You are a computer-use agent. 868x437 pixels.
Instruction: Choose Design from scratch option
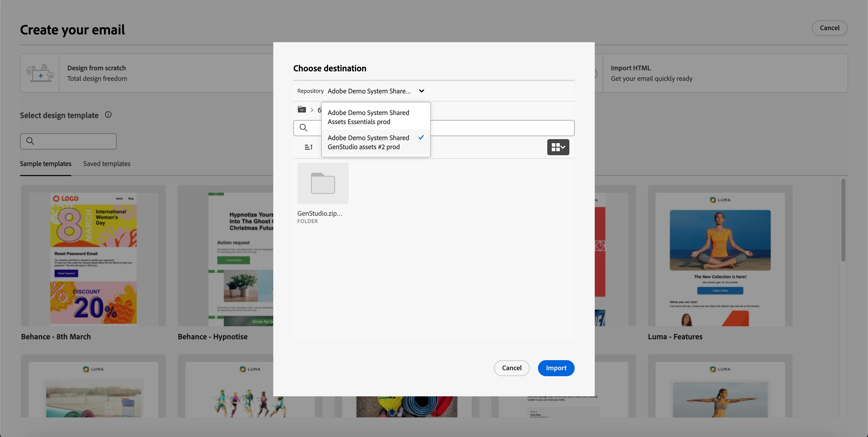coord(147,73)
